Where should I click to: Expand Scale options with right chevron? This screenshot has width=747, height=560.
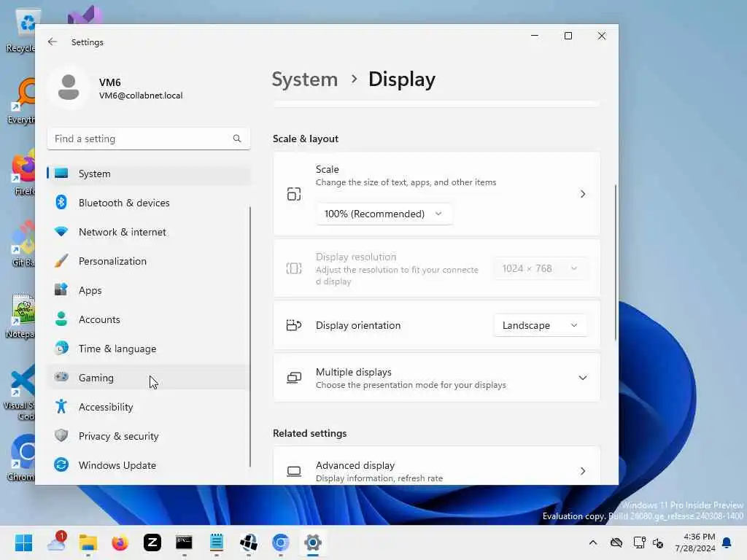click(583, 194)
